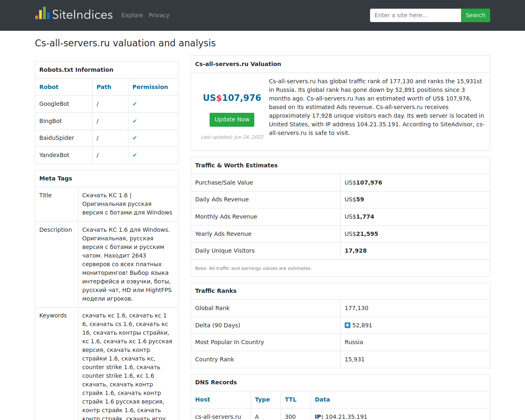Click the Monthly Ads Revenue US$1,774 value
This screenshot has height=420, width=525.
pyautogui.click(x=359, y=217)
